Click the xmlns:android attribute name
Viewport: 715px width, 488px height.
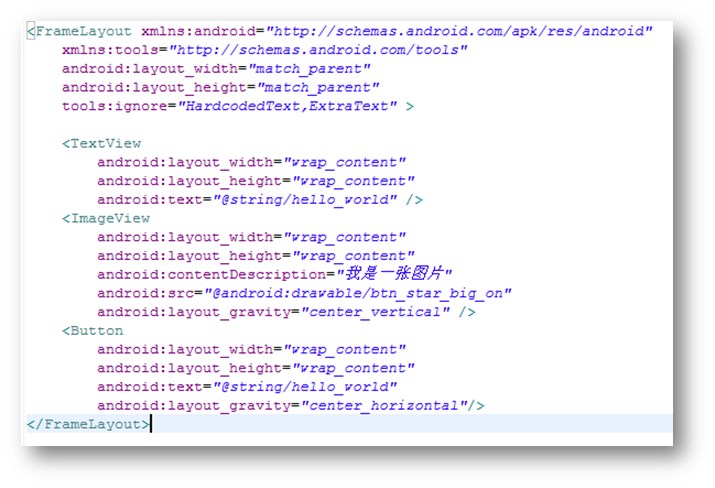pyautogui.click(x=198, y=31)
